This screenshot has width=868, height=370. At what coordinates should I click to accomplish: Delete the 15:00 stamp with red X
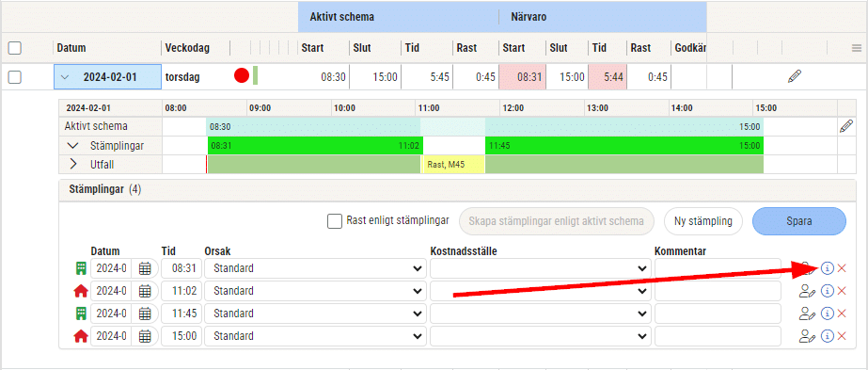842,336
